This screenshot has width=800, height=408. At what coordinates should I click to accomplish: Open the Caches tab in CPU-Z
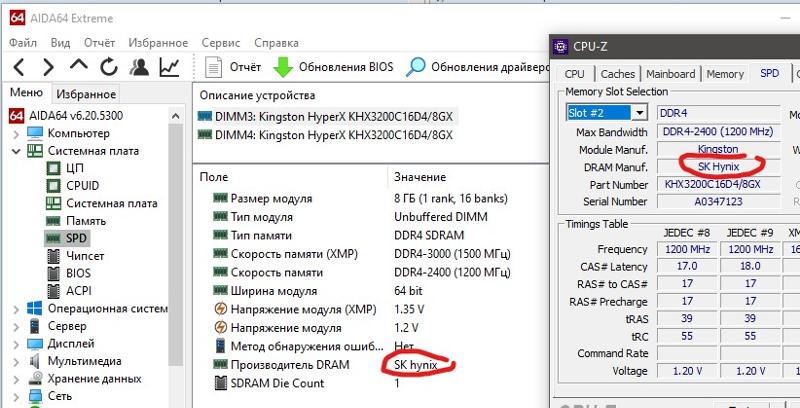[x=617, y=74]
